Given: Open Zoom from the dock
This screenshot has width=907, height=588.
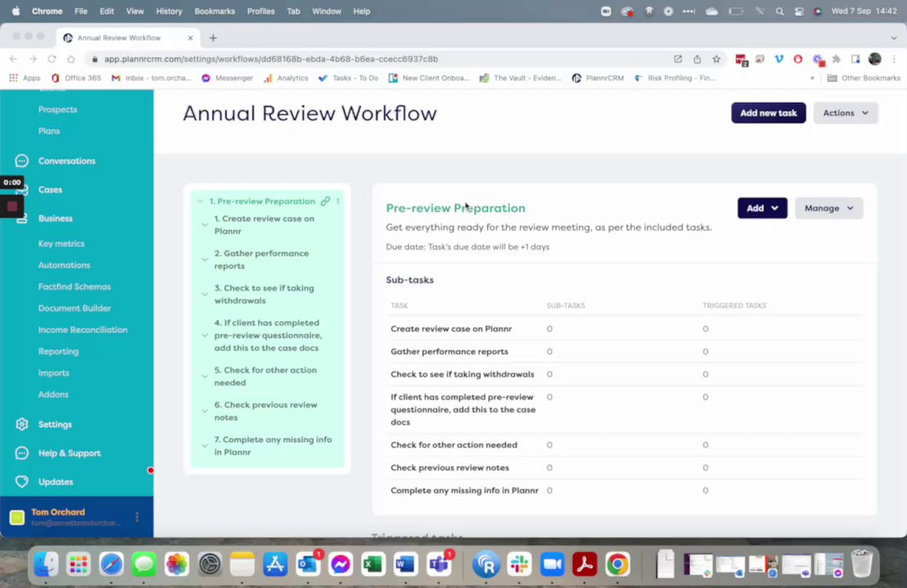Looking at the screenshot, I should (552, 563).
